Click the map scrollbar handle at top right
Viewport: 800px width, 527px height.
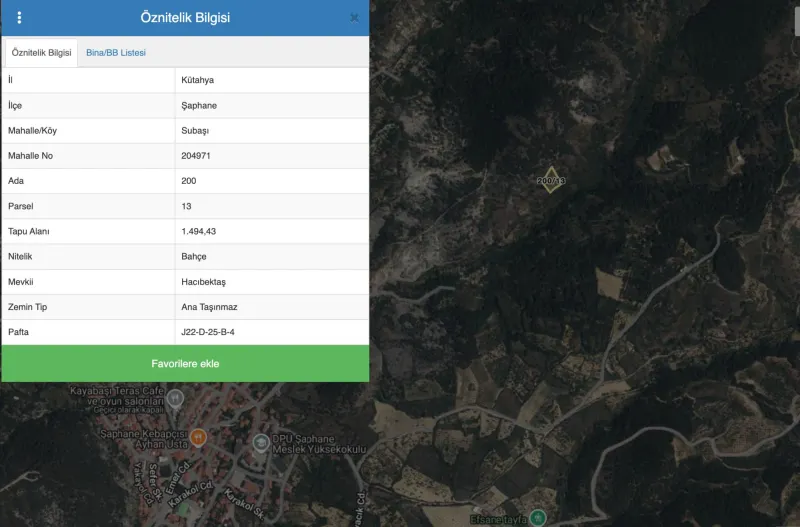(x=797, y=20)
